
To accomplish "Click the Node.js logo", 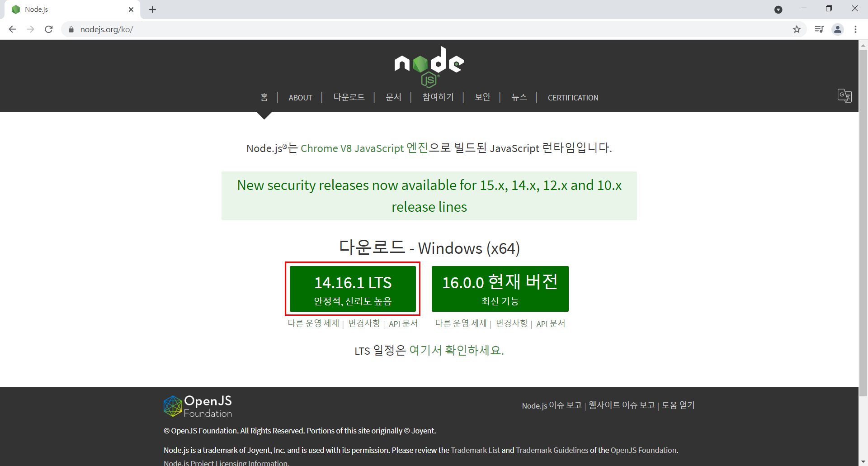I will tap(429, 67).
